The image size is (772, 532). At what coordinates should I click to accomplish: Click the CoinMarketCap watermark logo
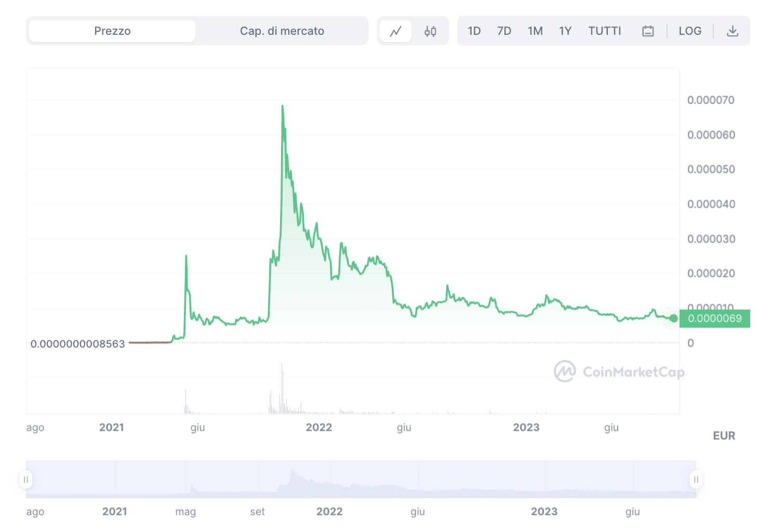[619, 372]
